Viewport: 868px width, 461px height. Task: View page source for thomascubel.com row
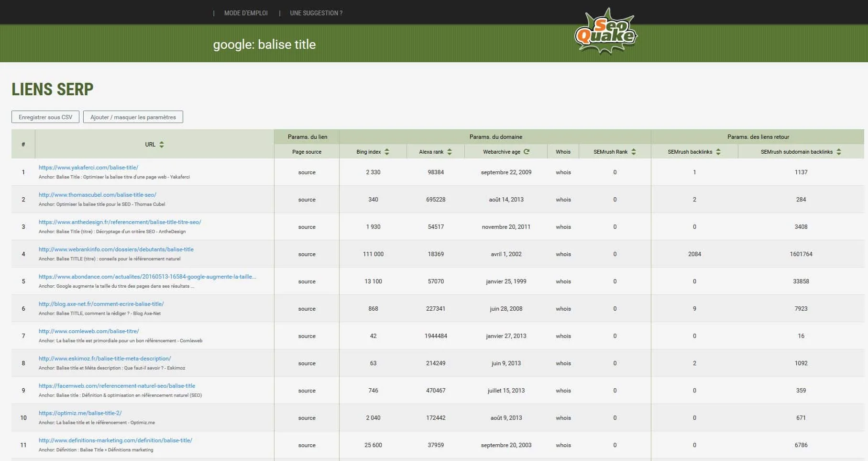coord(307,200)
